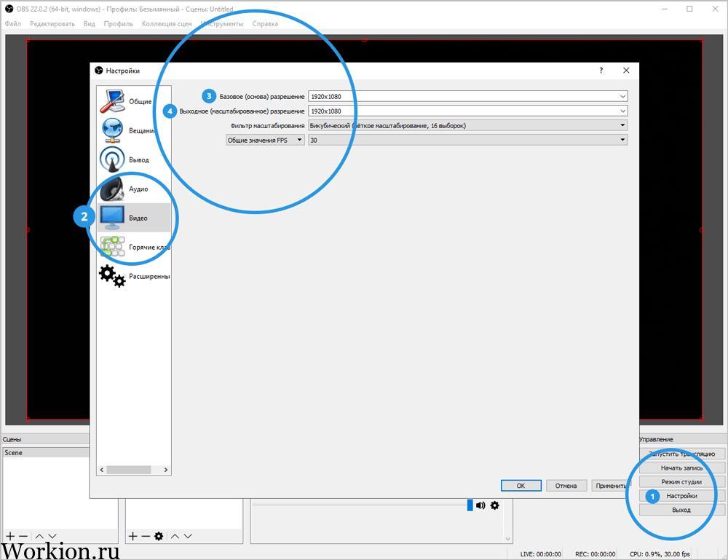This screenshot has height=560, width=728.
Task: Click the mixer panel scroll down arrow
Action: pos(508,539)
